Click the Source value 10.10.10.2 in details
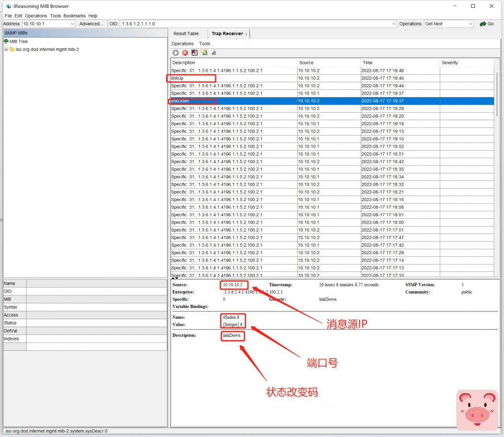 (233, 285)
